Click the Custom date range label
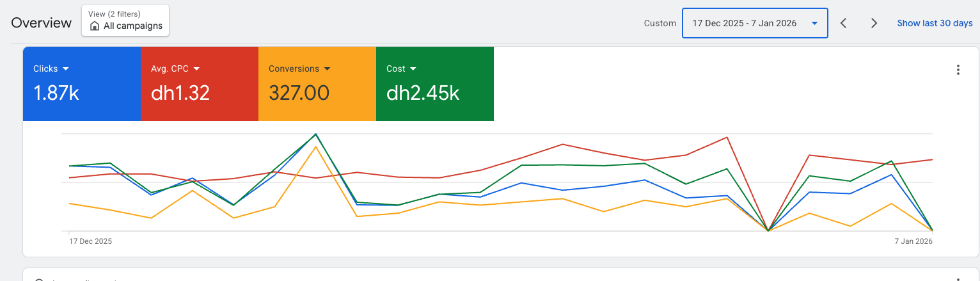This screenshot has width=980, height=281. click(660, 23)
